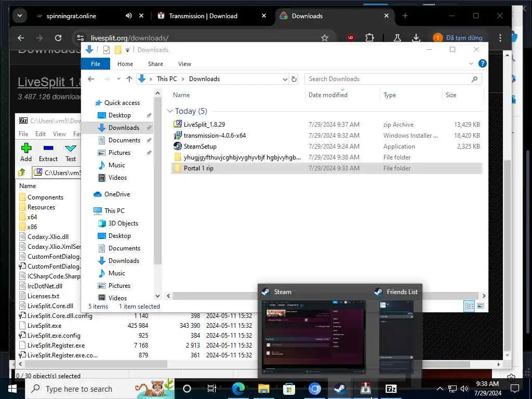Collapse the Today (5) group

coord(170,111)
